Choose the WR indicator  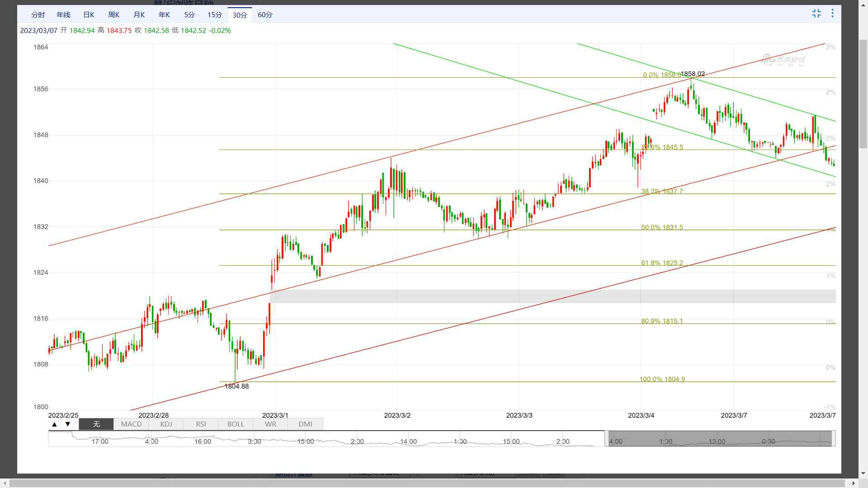click(270, 424)
